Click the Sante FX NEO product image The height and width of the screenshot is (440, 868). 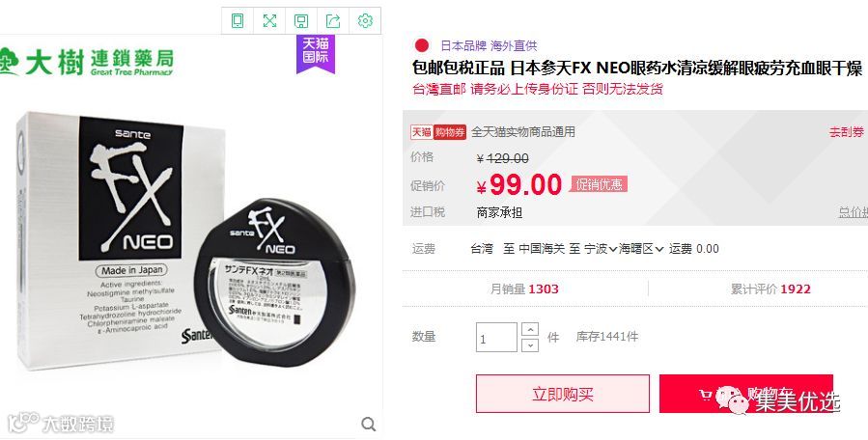point(185,239)
